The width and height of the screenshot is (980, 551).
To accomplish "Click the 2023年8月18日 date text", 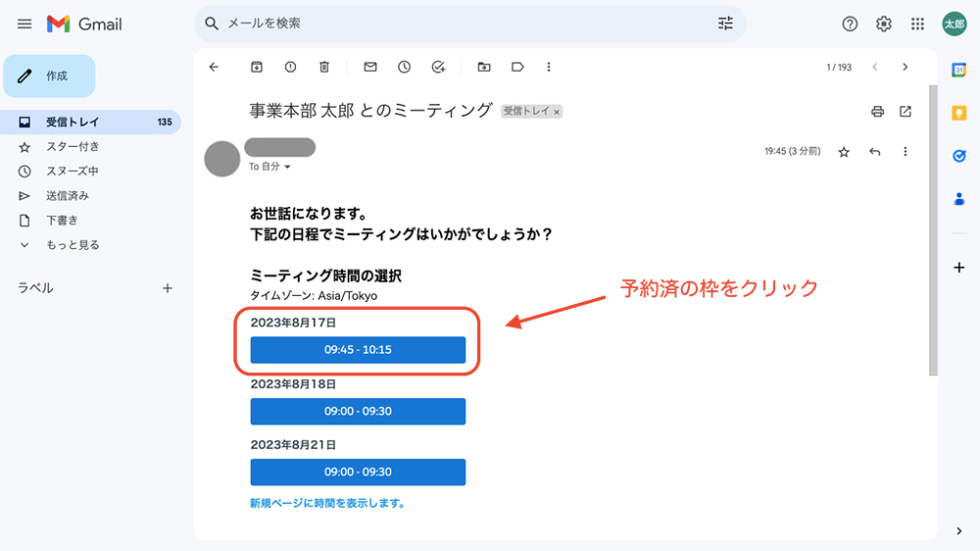I will [x=293, y=384].
